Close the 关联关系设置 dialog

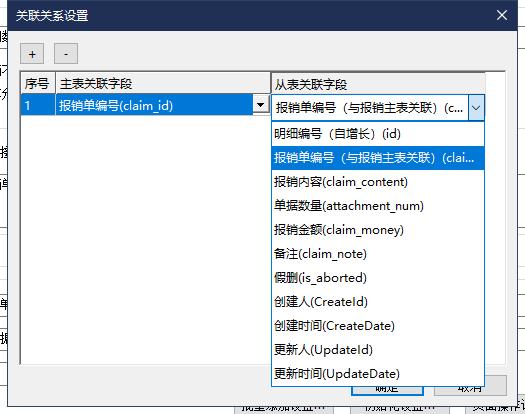pyautogui.click(x=502, y=15)
